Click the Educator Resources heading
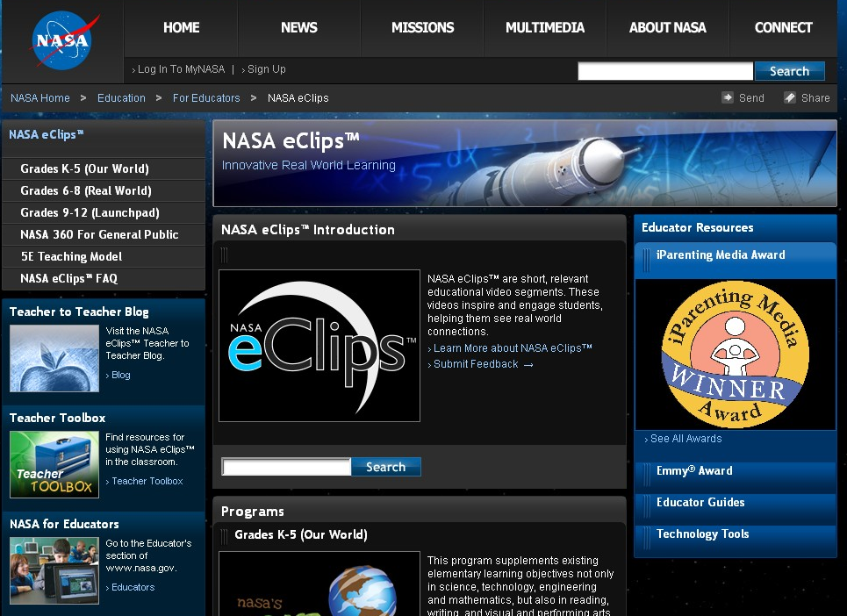The height and width of the screenshot is (616, 847). (x=698, y=227)
